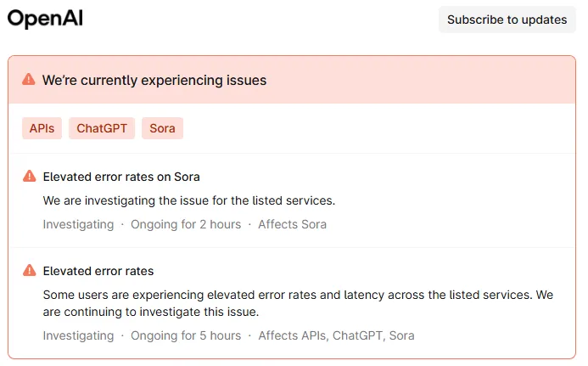Click the warning icon in the issues banner

tap(29, 81)
